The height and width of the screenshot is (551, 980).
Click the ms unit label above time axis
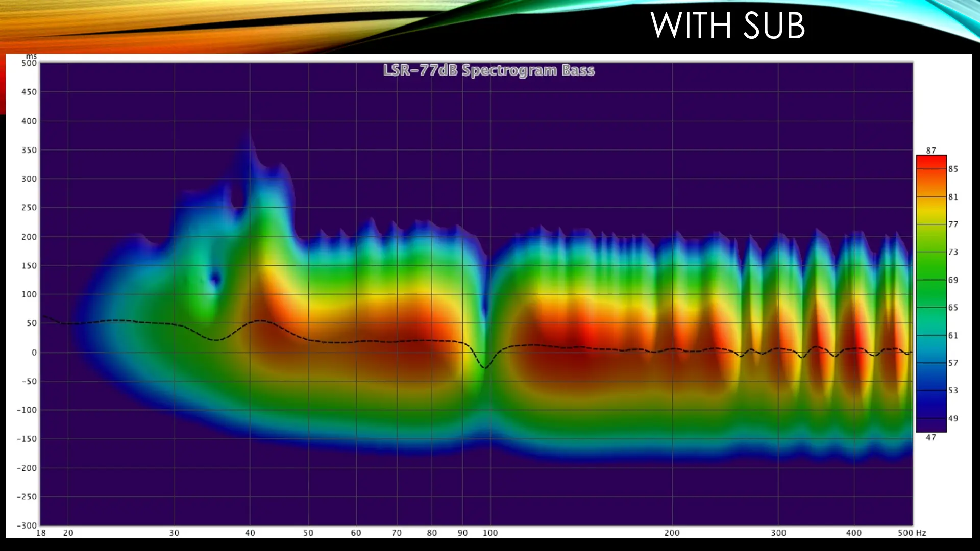click(x=32, y=56)
